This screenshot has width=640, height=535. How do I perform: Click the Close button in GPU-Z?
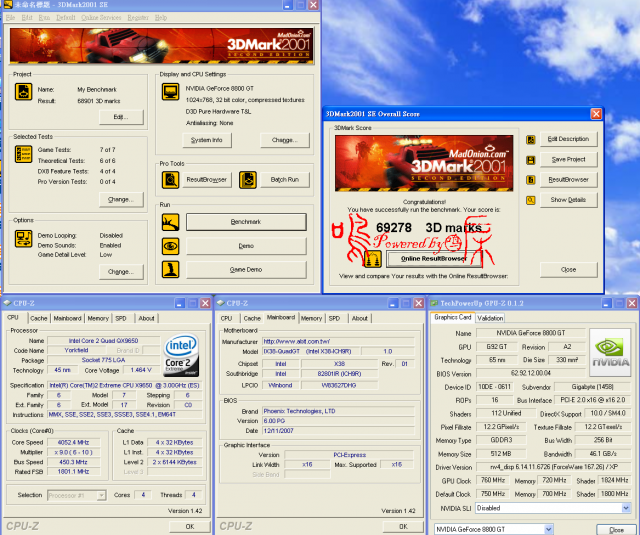616,530
